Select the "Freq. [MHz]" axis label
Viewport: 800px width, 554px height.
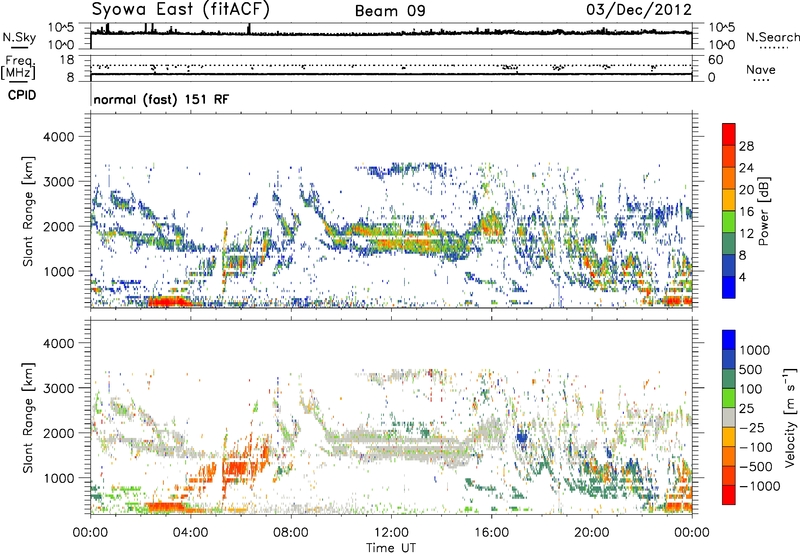click(18, 67)
